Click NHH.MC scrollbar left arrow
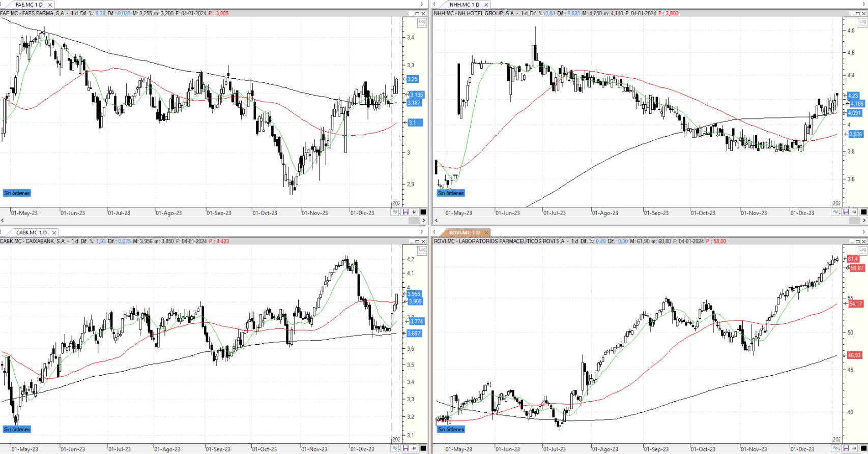Screen dimensions: 868x454 coord(436,220)
